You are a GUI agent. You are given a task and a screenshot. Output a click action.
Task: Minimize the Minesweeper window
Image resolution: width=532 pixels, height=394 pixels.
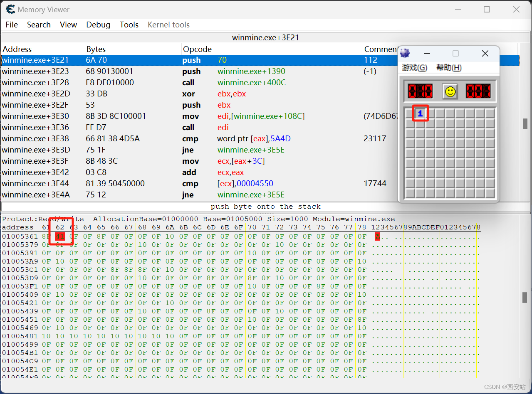427,53
